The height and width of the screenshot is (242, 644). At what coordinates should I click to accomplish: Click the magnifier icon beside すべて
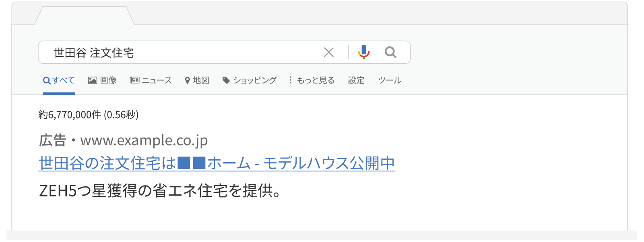click(x=47, y=80)
